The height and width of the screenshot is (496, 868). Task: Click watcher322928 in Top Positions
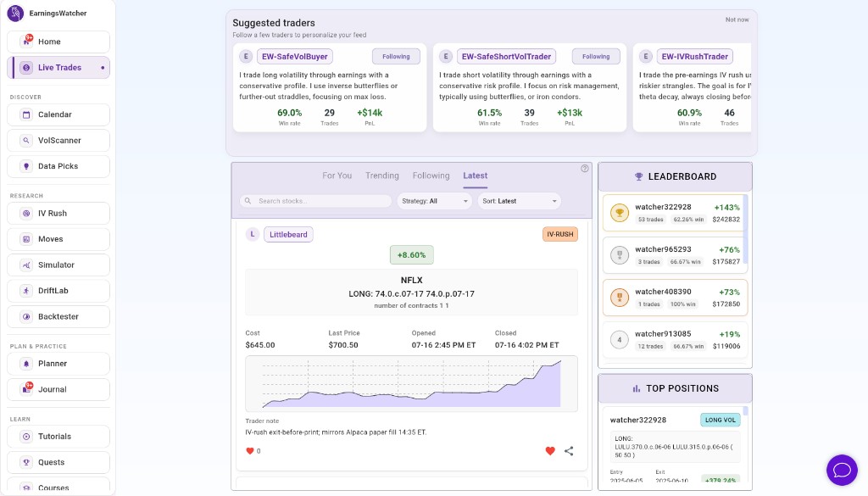[x=637, y=421]
